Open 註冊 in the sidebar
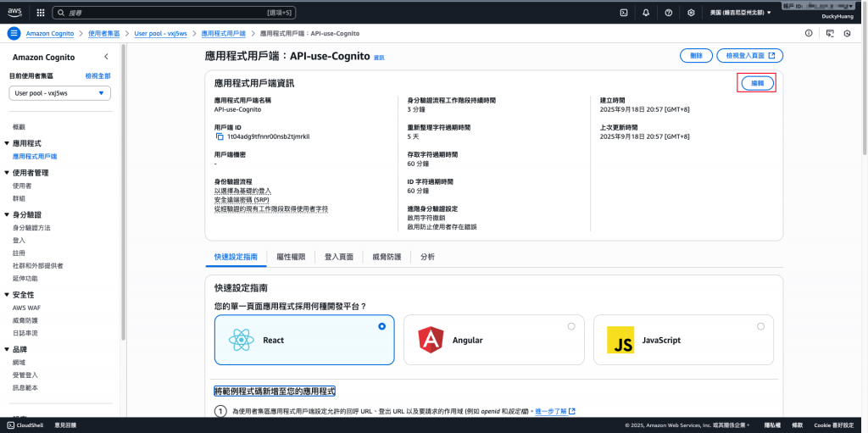Image resolution: width=868 pixels, height=433 pixels. 19,253
